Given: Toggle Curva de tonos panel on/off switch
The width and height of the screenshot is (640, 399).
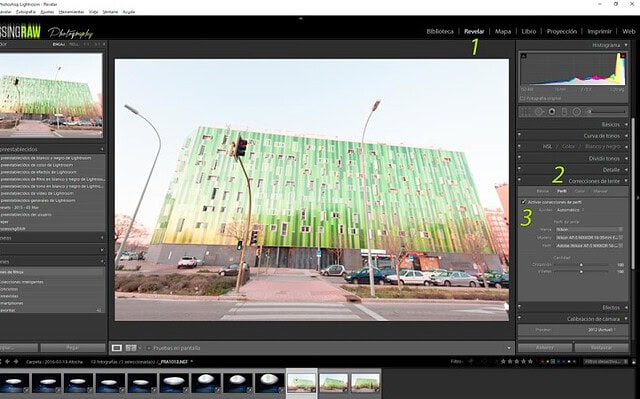Looking at the screenshot, I should 520,134.
